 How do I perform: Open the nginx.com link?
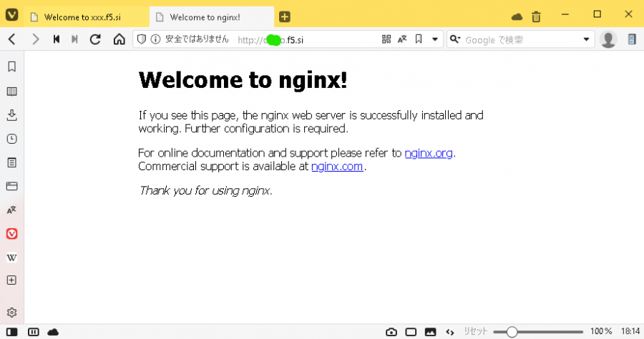(337, 167)
